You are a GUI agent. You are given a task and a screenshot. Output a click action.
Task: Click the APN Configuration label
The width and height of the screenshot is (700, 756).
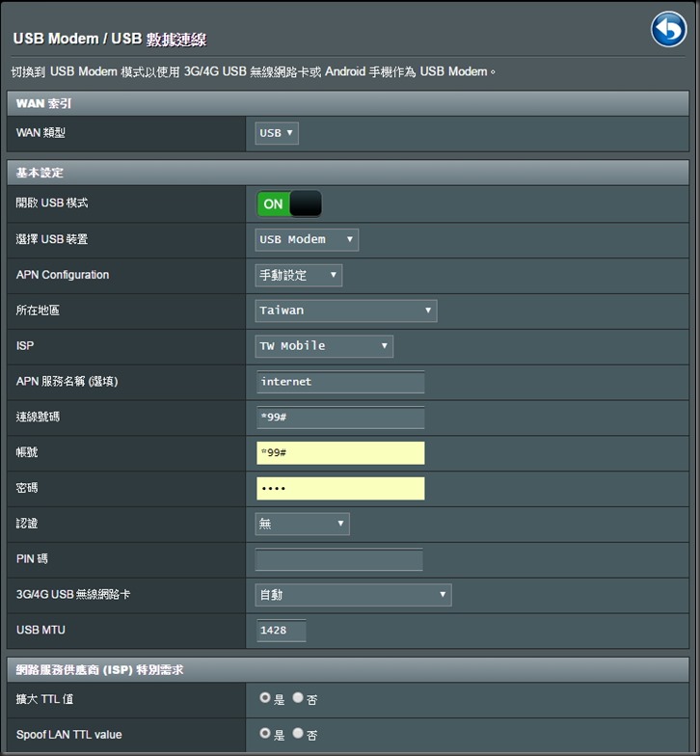tap(63, 275)
